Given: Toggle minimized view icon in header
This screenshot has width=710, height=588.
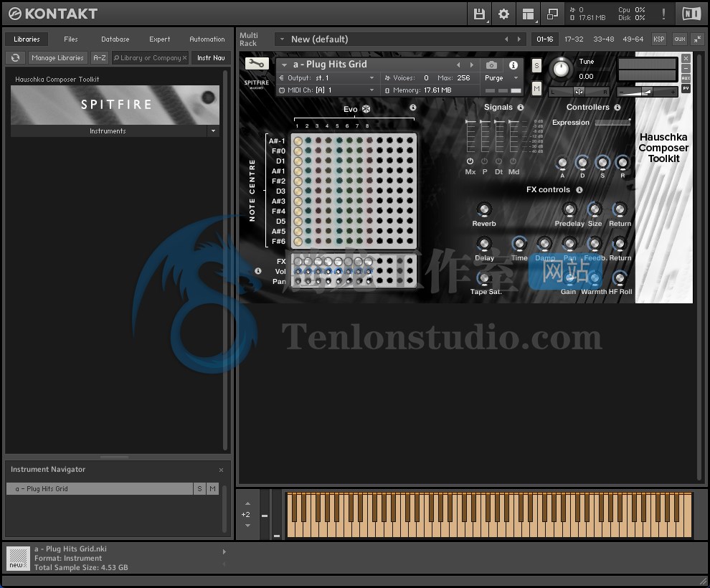Looking at the screenshot, I should (x=552, y=14).
